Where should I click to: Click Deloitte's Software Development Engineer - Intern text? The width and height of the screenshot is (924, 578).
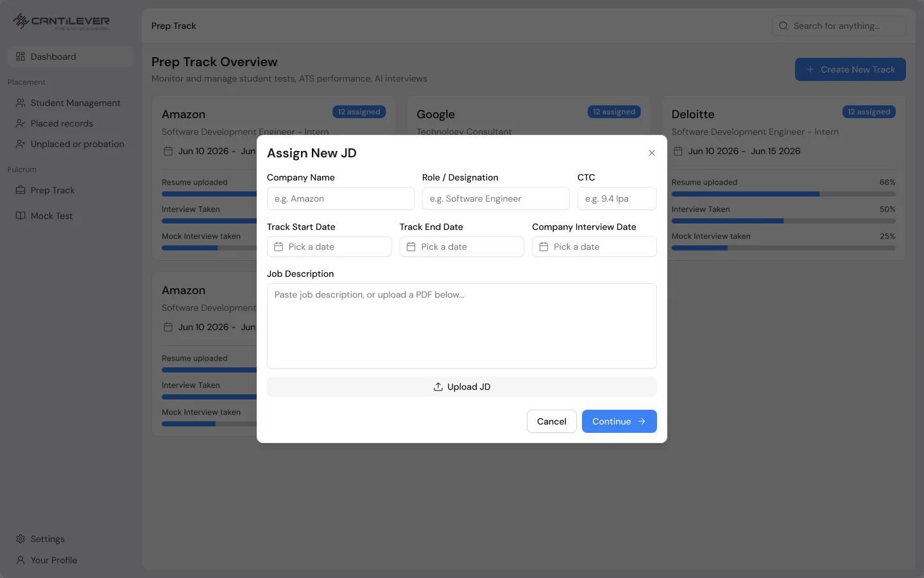[755, 132]
